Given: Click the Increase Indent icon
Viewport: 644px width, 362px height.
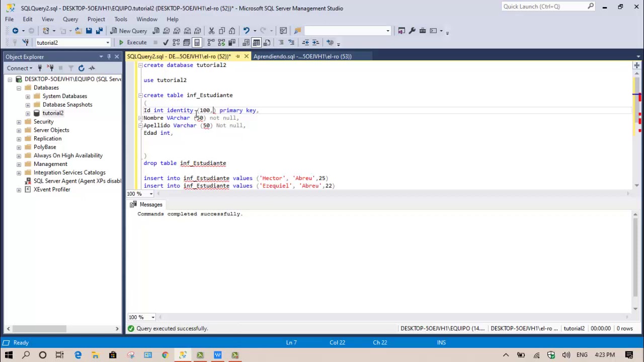Looking at the screenshot, I should pos(316,42).
